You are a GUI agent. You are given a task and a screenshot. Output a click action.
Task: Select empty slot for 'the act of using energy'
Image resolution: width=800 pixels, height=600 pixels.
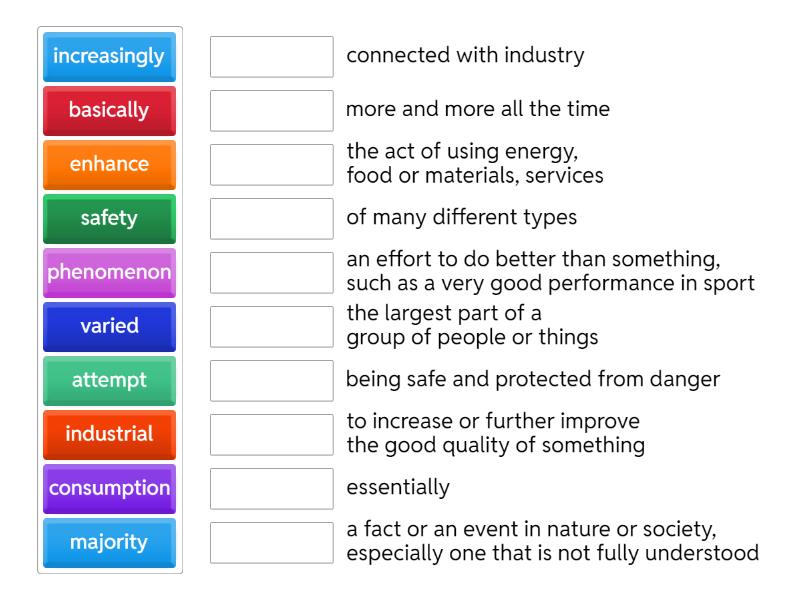click(272, 165)
